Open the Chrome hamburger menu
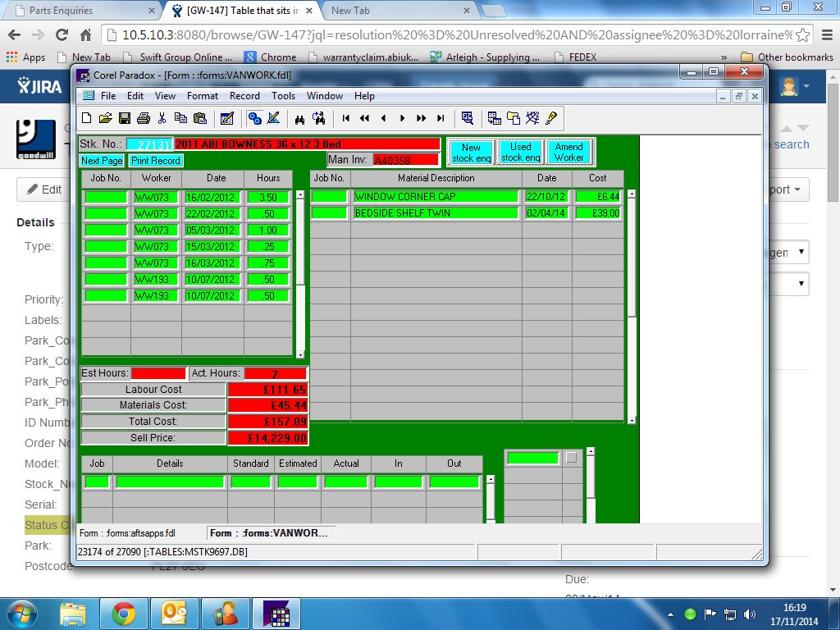 [x=827, y=35]
